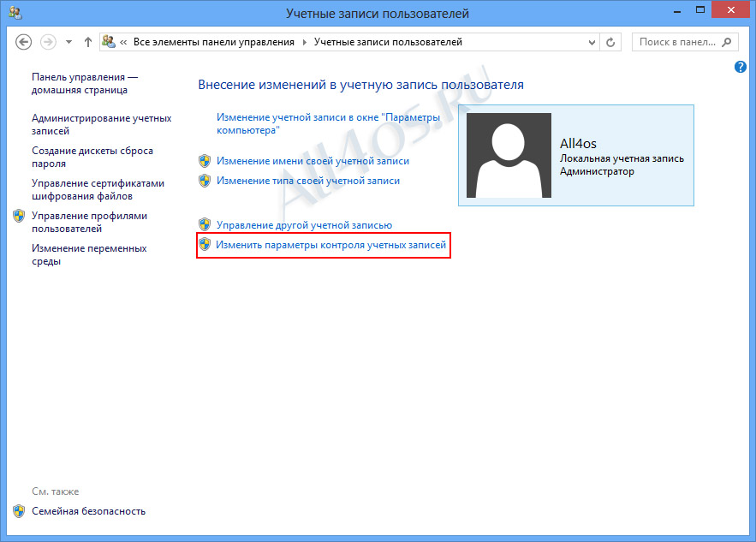Click shield icon beside 'Семейная безопасность'

[x=19, y=511]
